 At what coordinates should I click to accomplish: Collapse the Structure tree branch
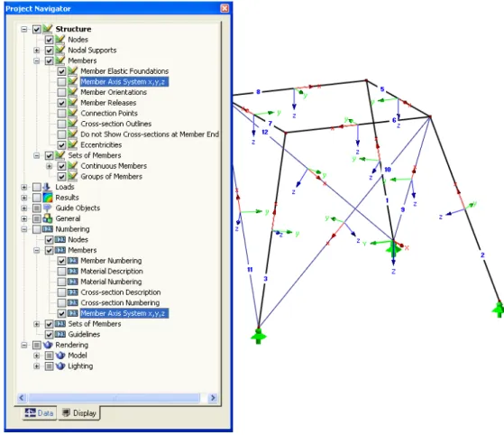coord(24,29)
